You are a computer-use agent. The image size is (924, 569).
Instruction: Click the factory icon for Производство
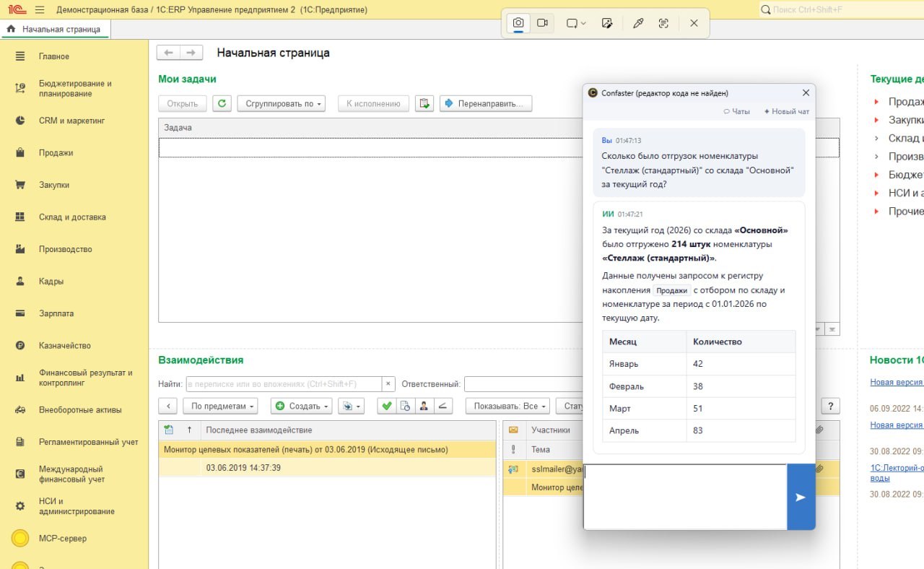click(x=21, y=249)
